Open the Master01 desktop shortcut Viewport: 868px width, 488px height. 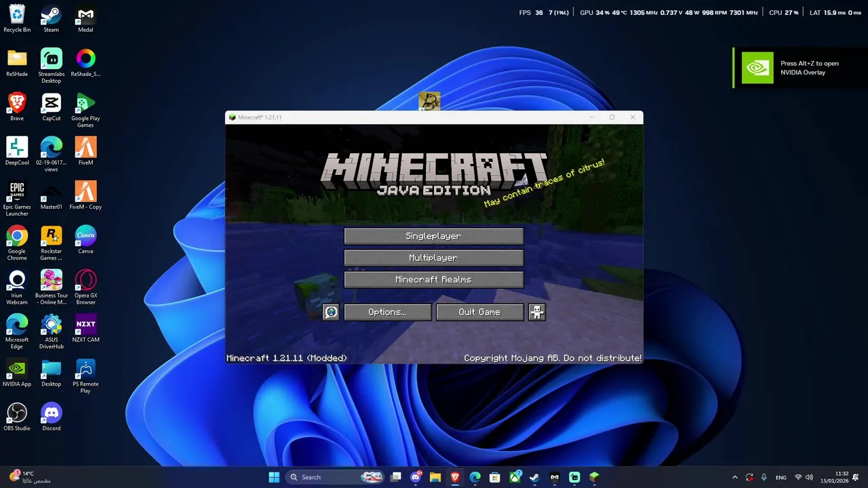[x=51, y=196]
